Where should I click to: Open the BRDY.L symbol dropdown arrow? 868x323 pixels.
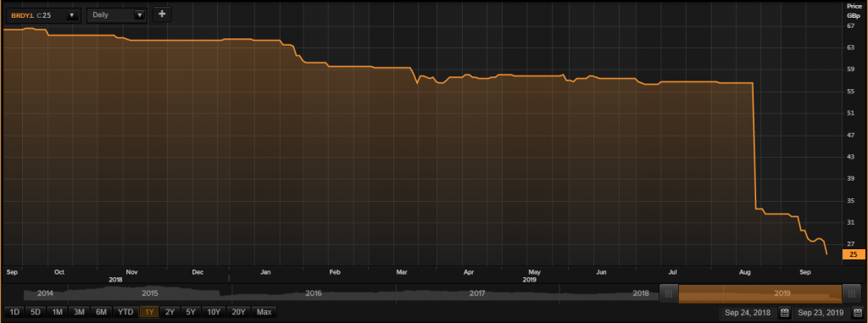(x=72, y=15)
